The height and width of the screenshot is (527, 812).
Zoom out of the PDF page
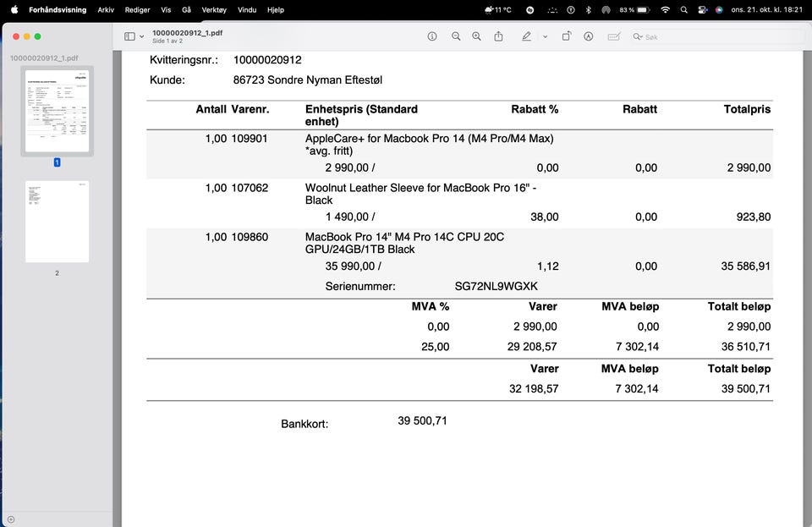[456, 36]
